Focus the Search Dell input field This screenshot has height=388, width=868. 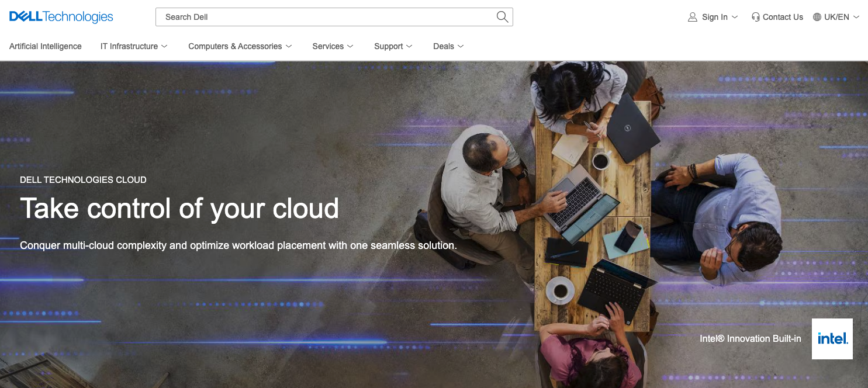click(334, 17)
